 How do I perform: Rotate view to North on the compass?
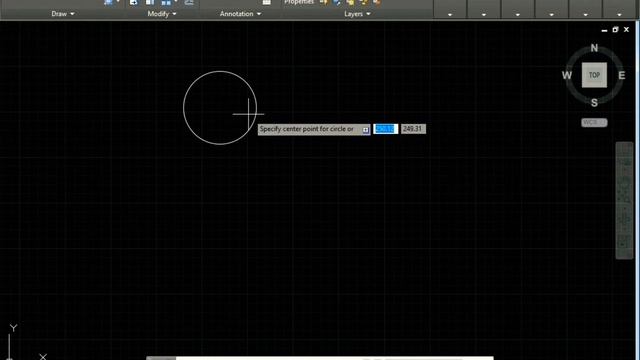594,48
